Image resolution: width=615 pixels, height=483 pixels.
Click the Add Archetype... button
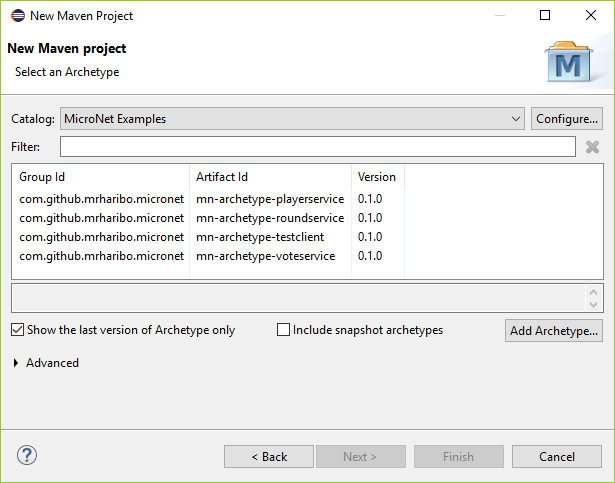point(554,330)
